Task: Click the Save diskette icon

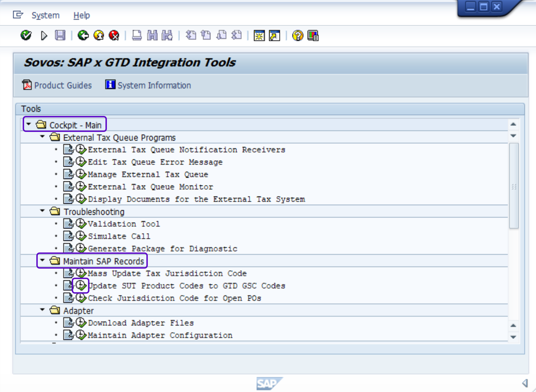Action: pos(60,36)
